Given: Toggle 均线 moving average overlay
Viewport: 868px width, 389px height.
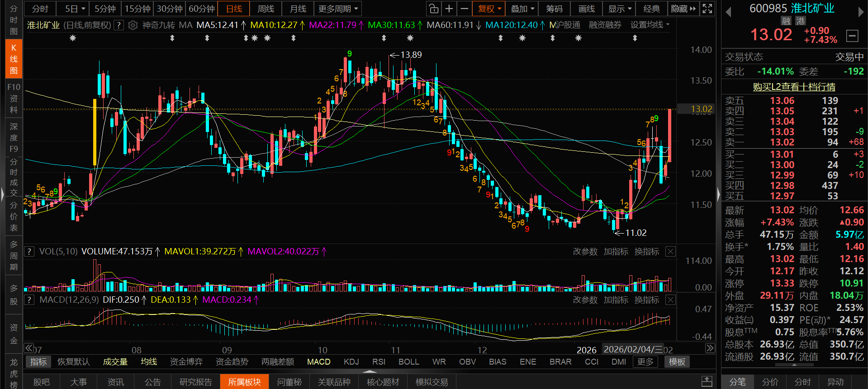Looking at the screenshot, I should (149, 362).
